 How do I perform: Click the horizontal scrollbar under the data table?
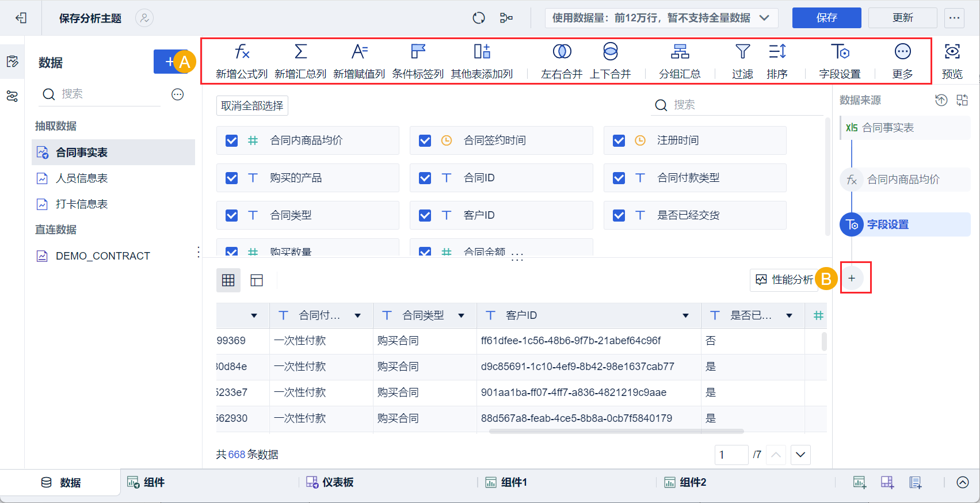(616, 431)
